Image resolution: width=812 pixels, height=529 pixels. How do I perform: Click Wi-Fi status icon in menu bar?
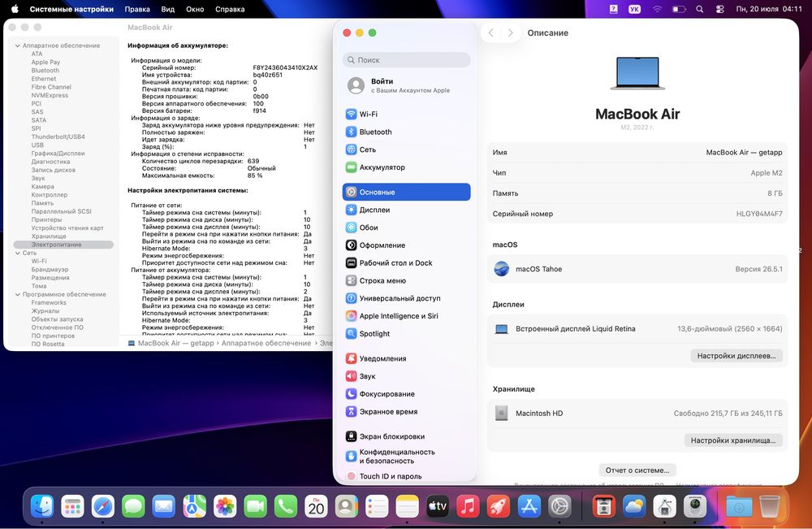[x=657, y=9]
